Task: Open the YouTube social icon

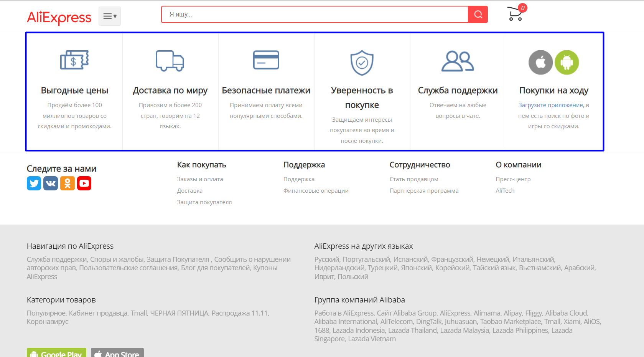Action: tap(84, 183)
